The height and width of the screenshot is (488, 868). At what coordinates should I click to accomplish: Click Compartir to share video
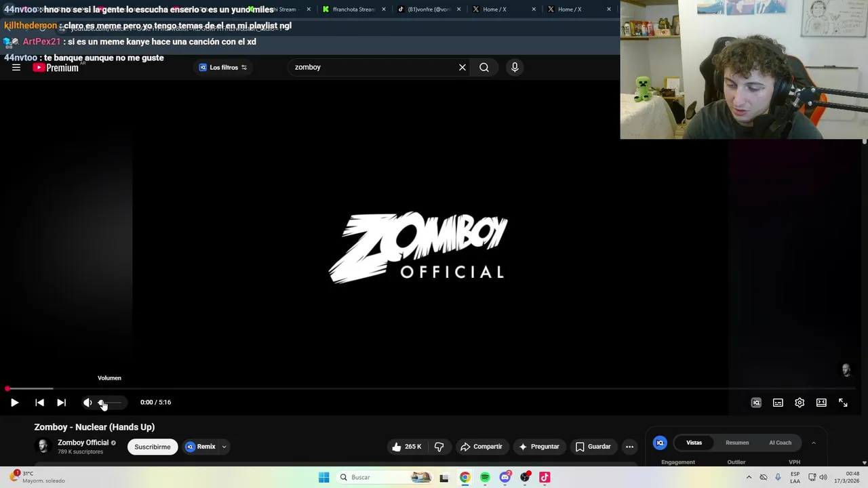(x=481, y=447)
